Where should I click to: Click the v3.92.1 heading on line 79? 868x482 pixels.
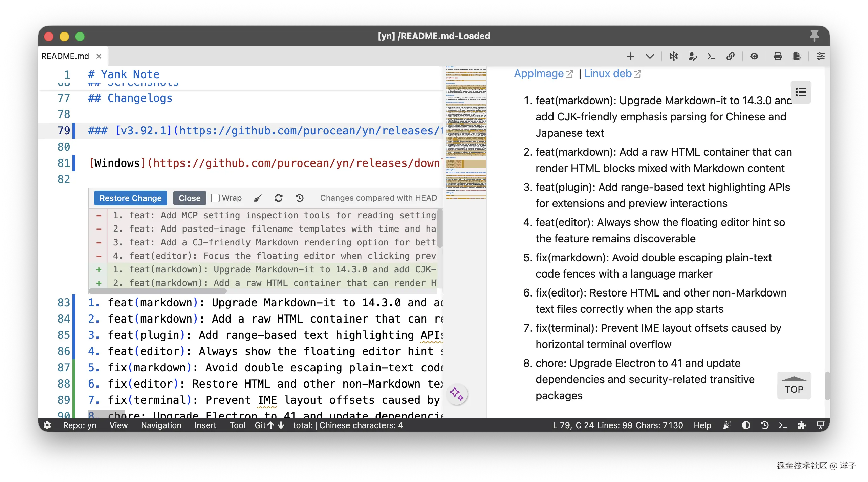[266, 131]
